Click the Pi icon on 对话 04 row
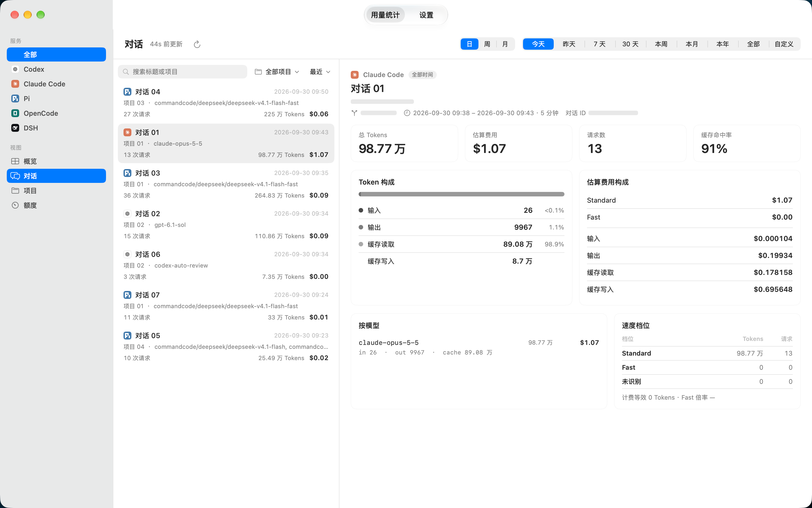Viewport: 812px width, 508px height. 127,92
